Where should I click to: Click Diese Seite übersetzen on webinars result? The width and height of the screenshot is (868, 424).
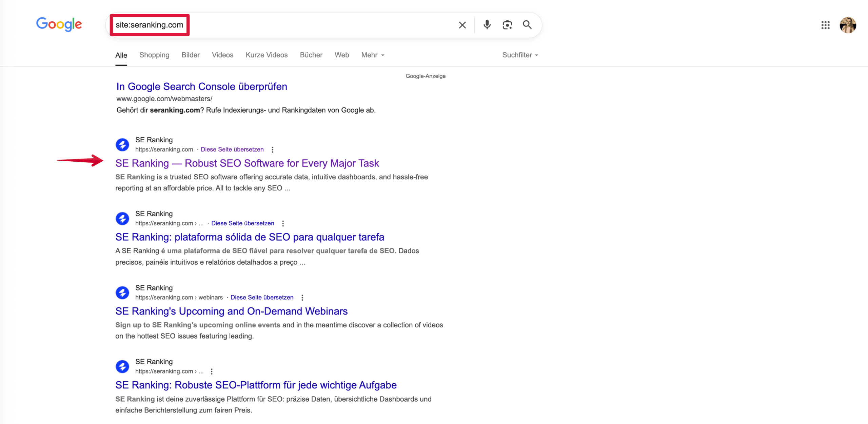pyautogui.click(x=262, y=298)
